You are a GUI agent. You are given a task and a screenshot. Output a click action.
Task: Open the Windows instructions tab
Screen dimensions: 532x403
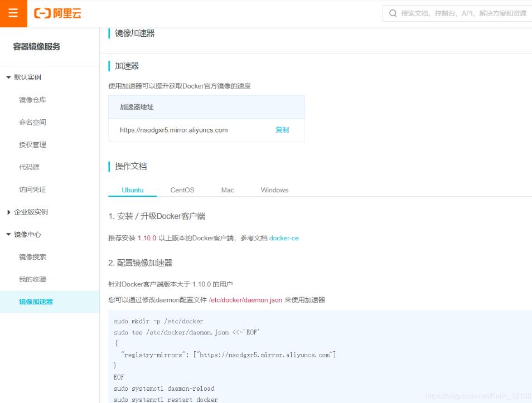point(274,190)
